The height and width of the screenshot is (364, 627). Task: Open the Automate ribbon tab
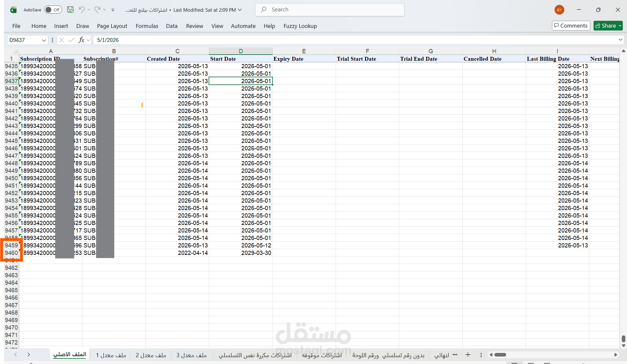click(x=243, y=26)
